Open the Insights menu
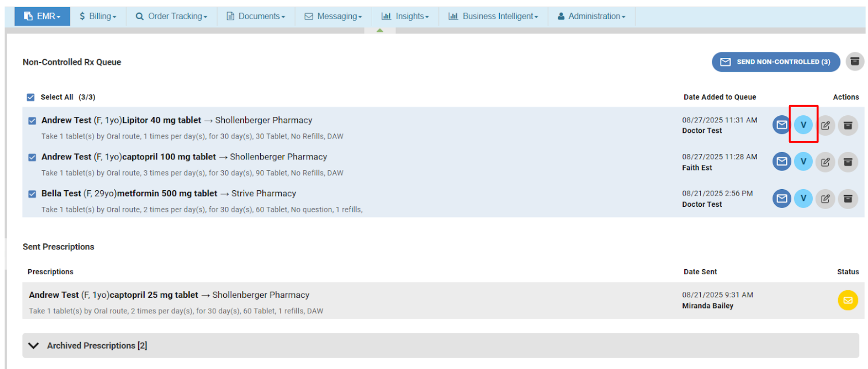 coord(405,16)
